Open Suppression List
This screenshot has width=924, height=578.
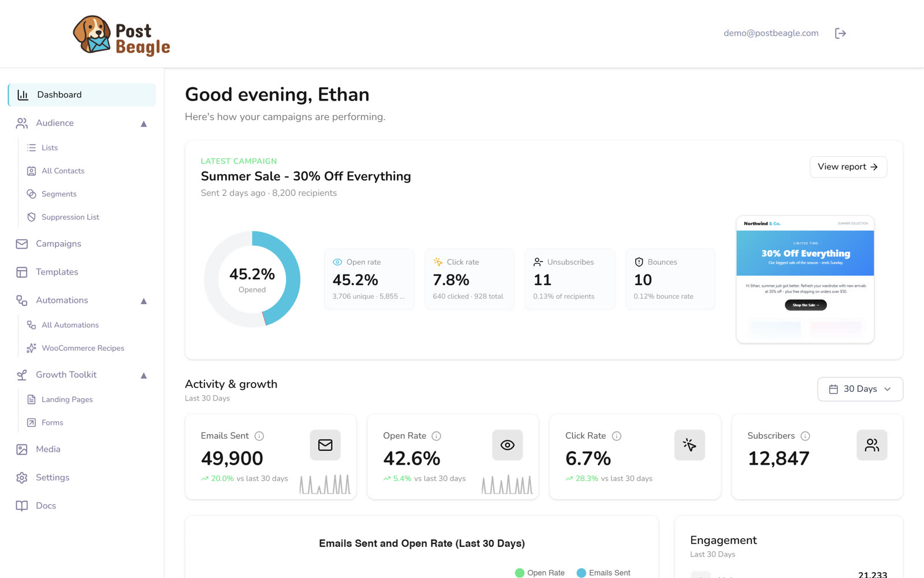[70, 217]
